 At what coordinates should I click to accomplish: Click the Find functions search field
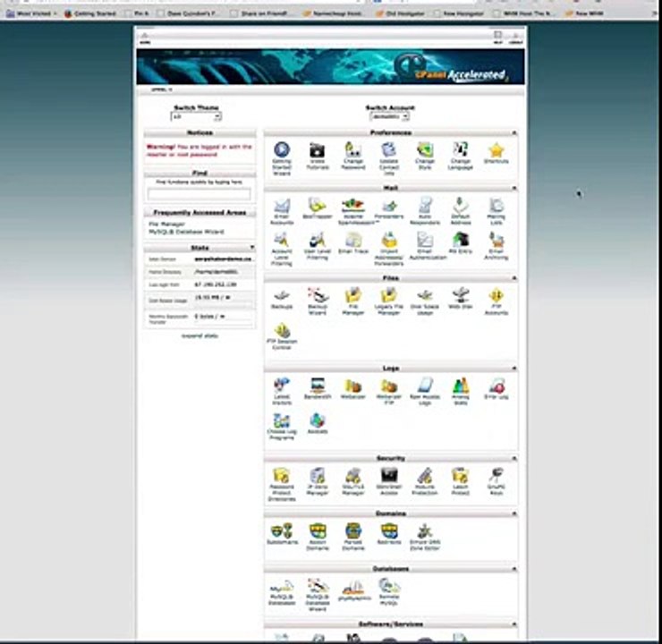(199, 194)
